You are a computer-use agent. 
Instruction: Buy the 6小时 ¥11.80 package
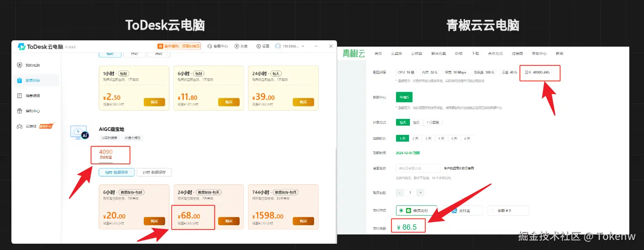[229, 102]
